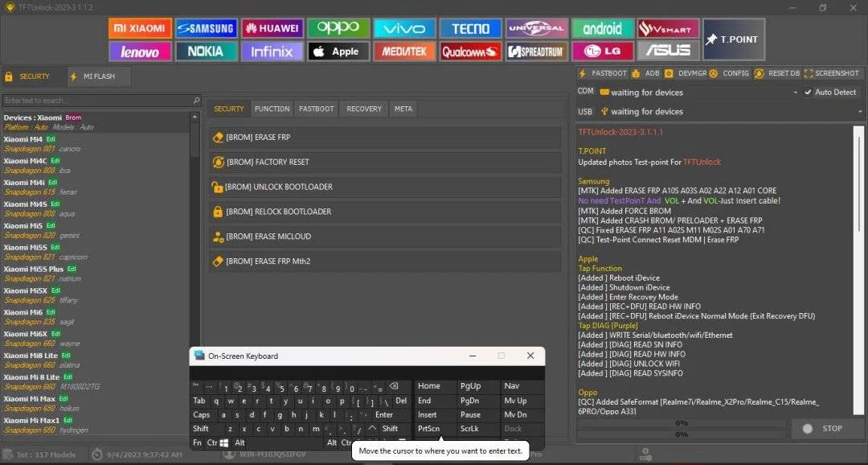Click the Backspace key on On-Screen Keyboard
The height and width of the screenshot is (465, 868).
pos(393,385)
